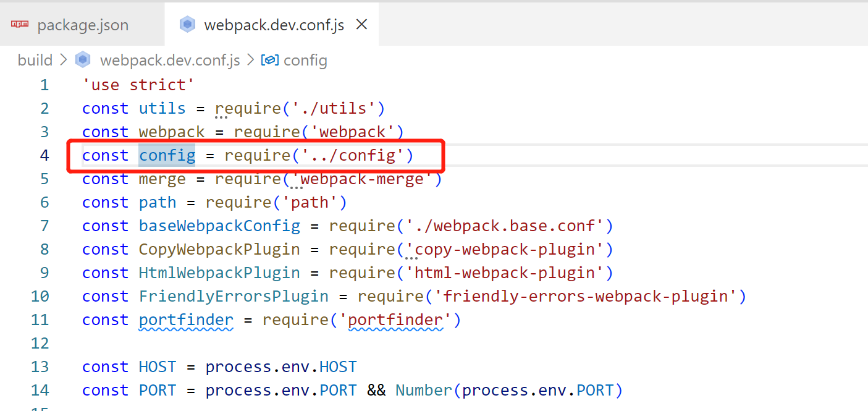The image size is (868, 411).
Task: Open the webpack.dev.conf.js breadcrumb
Action: pyautogui.click(x=170, y=60)
